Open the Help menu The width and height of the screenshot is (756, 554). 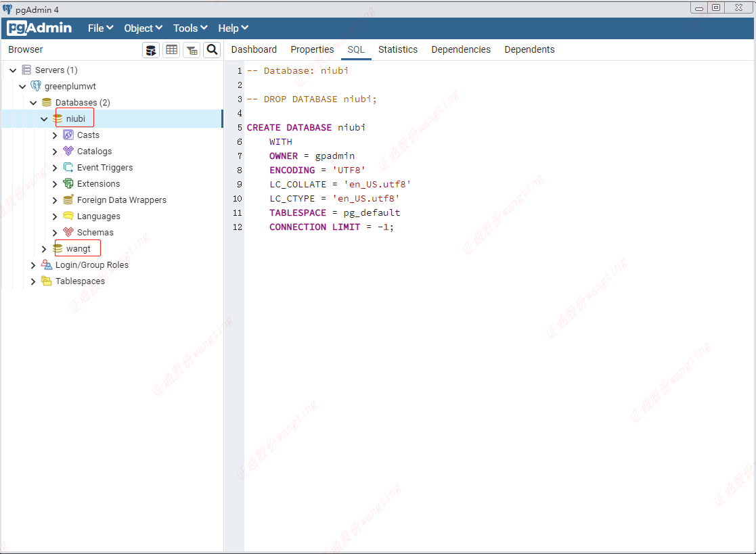point(233,28)
